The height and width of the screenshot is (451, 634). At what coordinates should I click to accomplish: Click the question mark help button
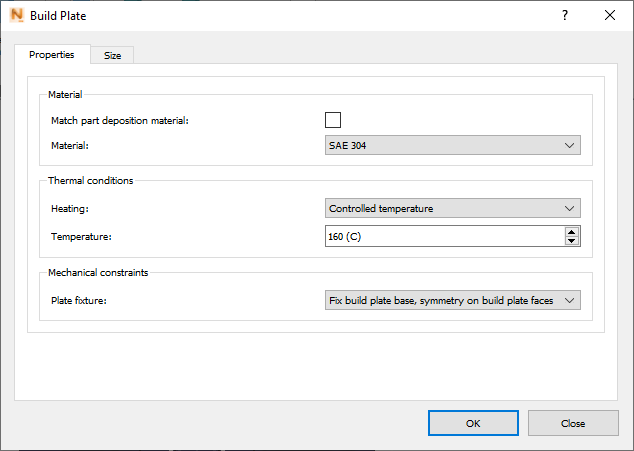click(x=565, y=15)
